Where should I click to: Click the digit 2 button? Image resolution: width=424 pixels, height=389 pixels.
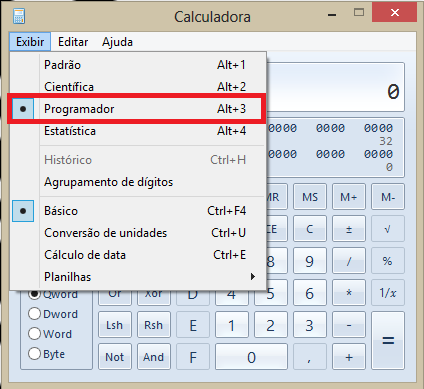271,325
